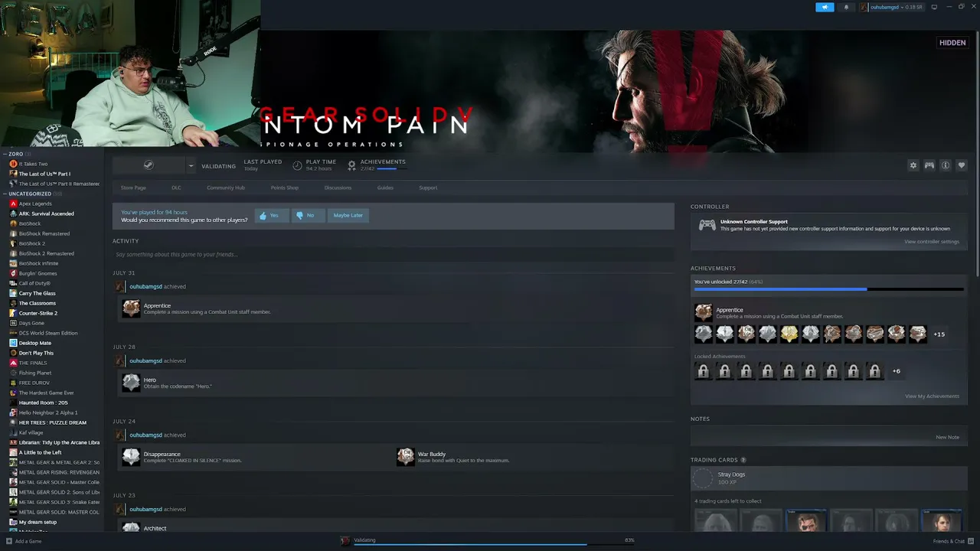The width and height of the screenshot is (980, 551).
Task: Select ARK: Survival Ascended
Action: click(x=46, y=214)
